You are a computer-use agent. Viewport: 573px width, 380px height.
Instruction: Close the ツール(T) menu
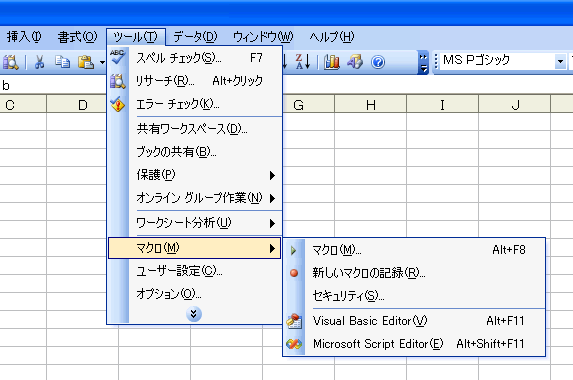(x=136, y=37)
